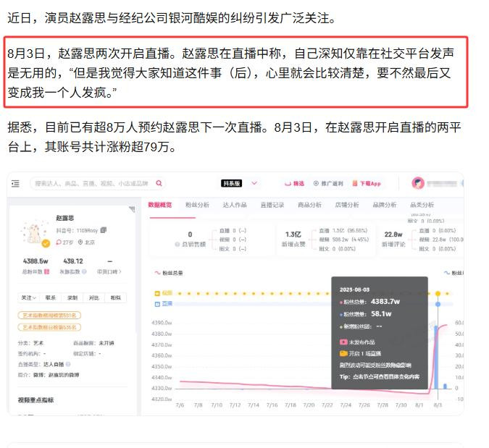The width and height of the screenshot is (489, 448).
Task: Open the 精选 link in the header
Action: [294, 184]
